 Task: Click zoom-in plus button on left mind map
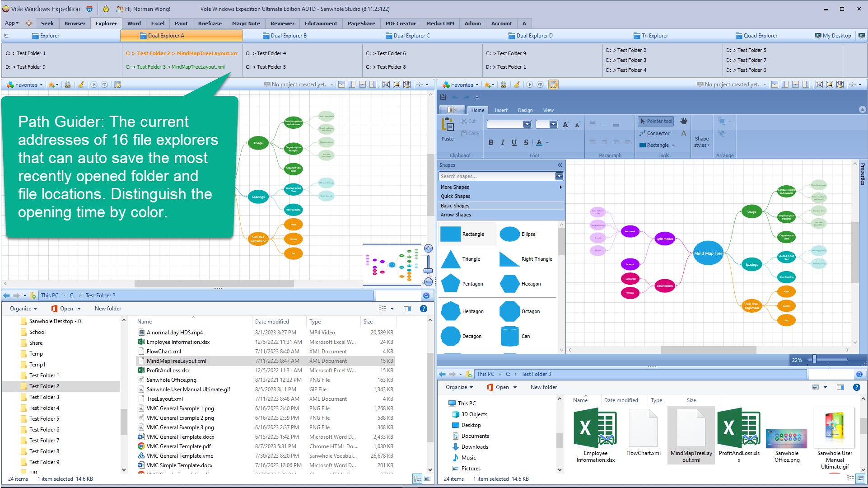tap(428, 249)
